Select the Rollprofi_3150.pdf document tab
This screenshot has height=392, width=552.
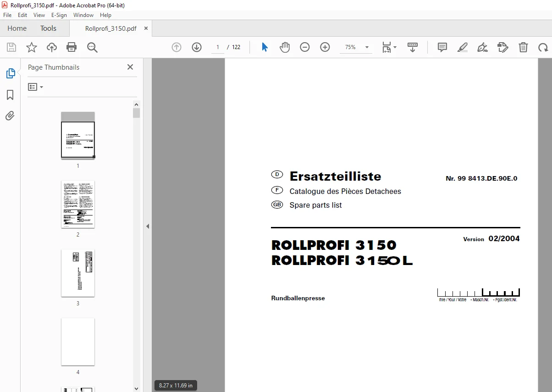coord(110,28)
